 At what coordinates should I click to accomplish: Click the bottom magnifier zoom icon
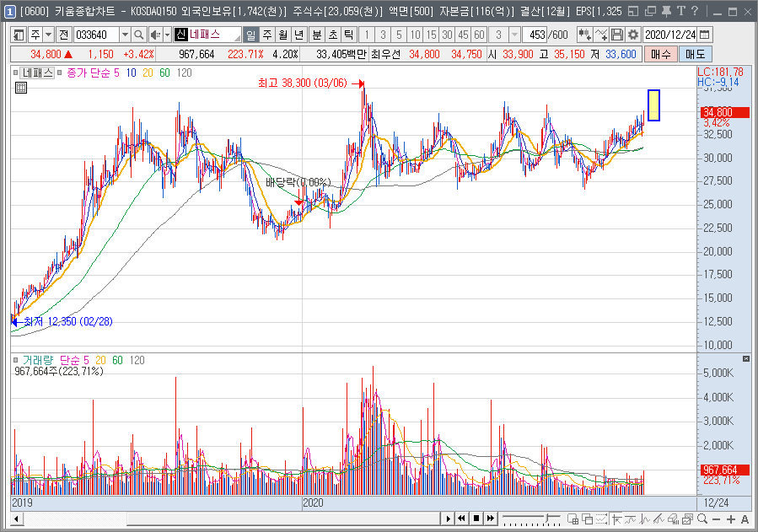(x=702, y=519)
